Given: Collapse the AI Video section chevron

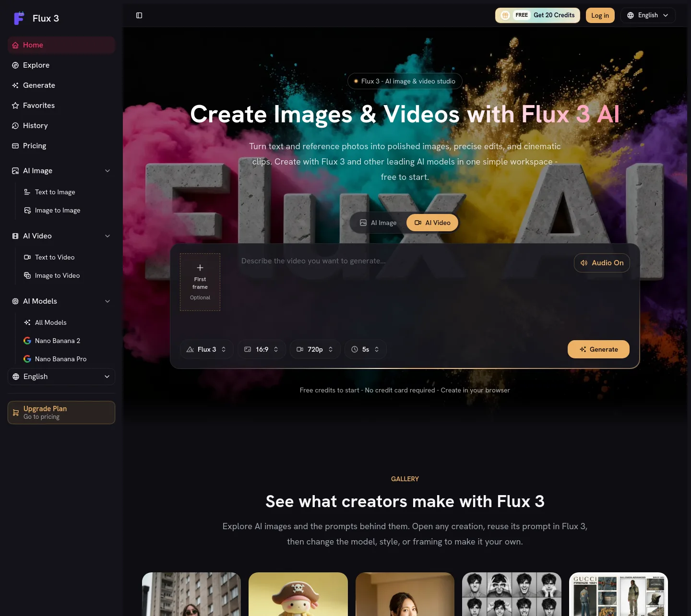Looking at the screenshot, I should click(107, 236).
